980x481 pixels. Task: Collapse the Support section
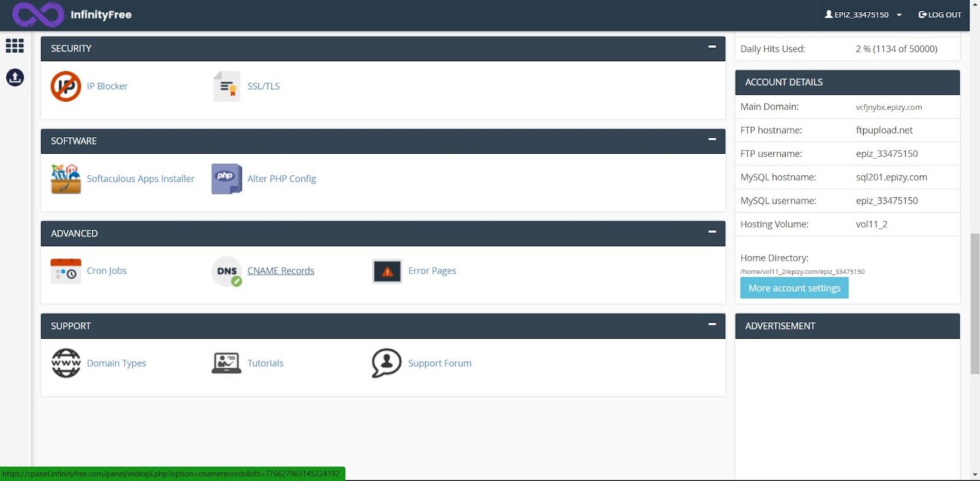(712, 324)
